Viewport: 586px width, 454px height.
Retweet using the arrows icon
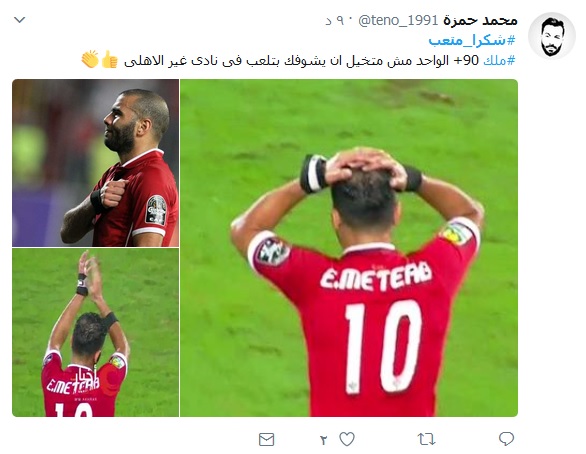(426, 439)
